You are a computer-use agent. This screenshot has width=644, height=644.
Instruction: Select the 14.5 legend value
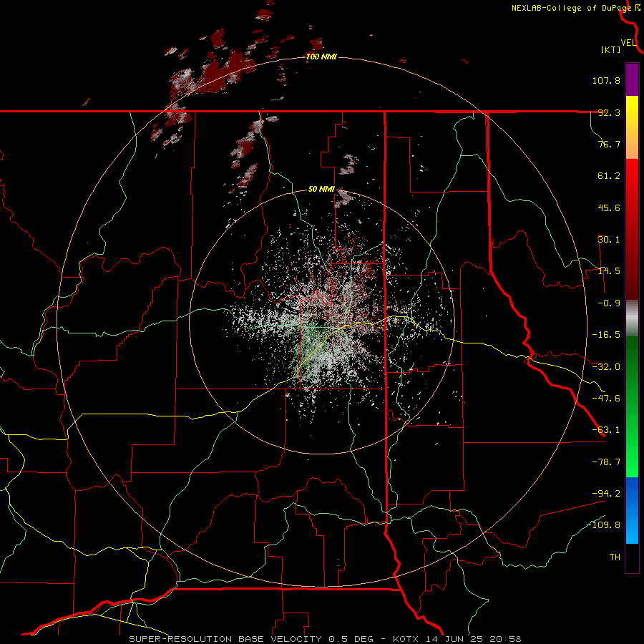point(609,271)
